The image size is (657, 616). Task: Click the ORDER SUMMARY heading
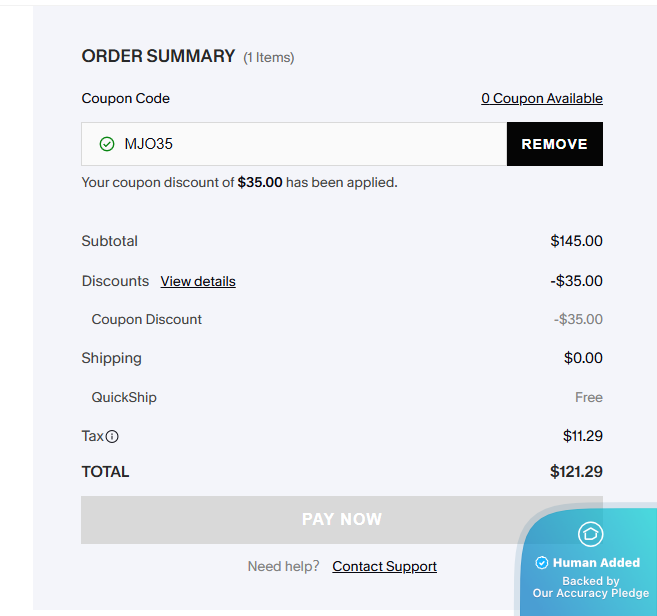(x=158, y=56)
